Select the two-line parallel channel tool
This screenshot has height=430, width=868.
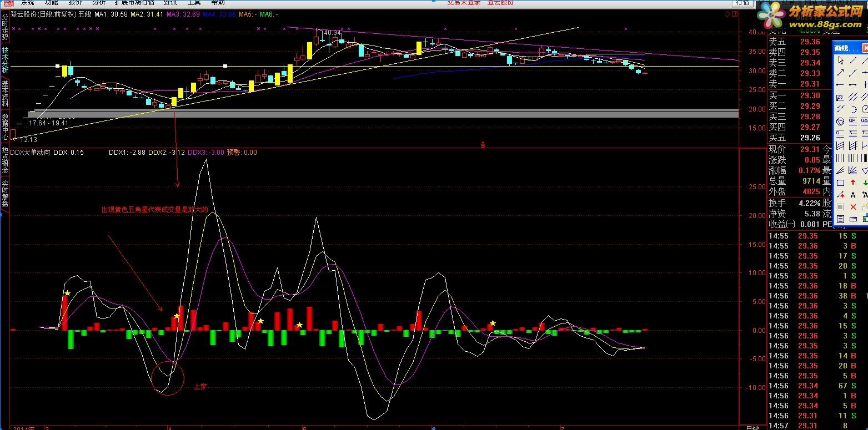[x=840, y=109]
